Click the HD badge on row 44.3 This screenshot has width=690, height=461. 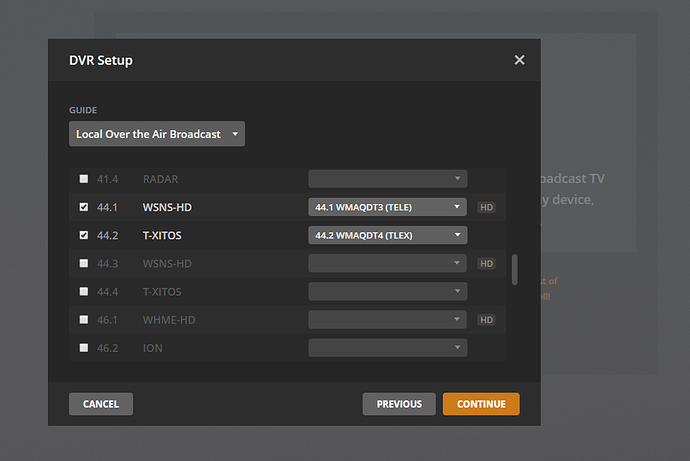[486, 263]
